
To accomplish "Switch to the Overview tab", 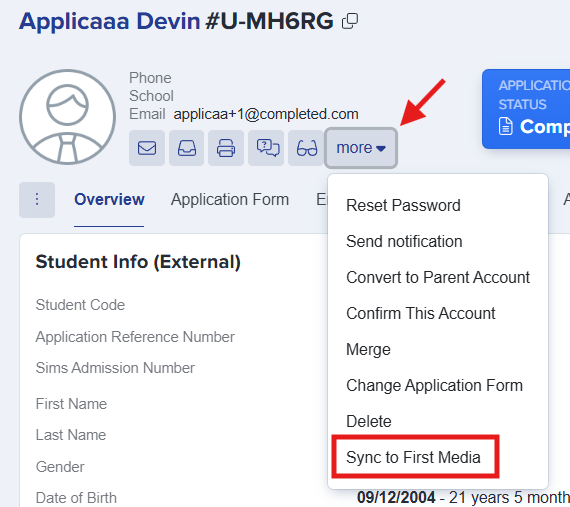I will coord(109,200).
